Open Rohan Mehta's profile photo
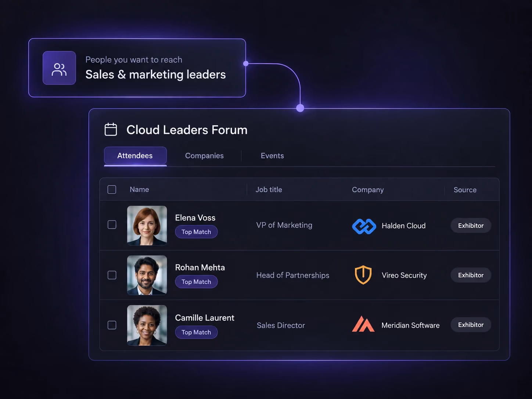This screenshot has height=399, width=532. pos(147,275)
